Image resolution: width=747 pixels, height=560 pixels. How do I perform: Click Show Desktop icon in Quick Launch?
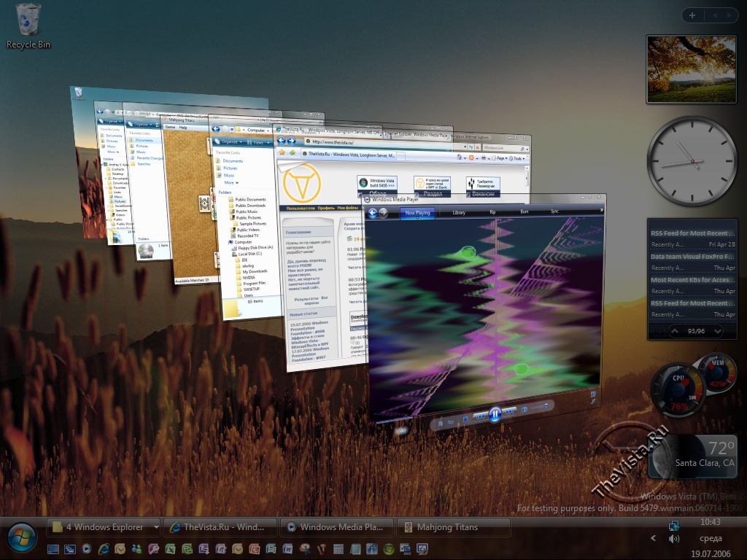[x=53, y=549]
